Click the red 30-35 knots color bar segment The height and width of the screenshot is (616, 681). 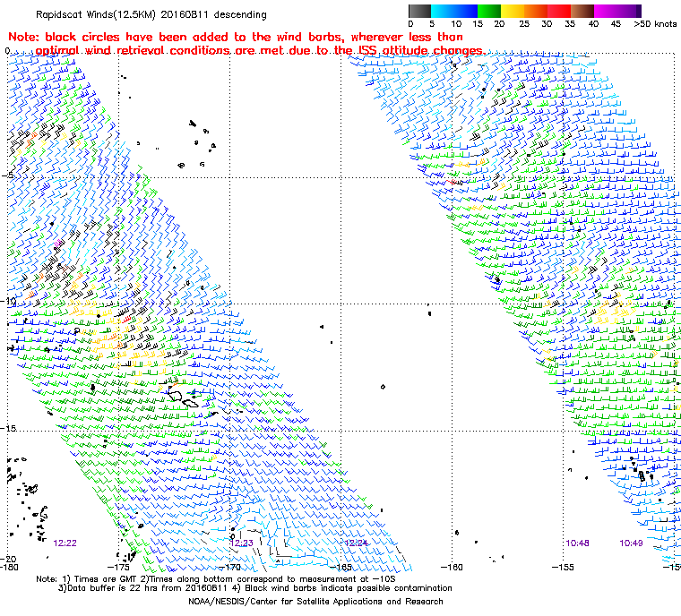[x=559, y=11]
